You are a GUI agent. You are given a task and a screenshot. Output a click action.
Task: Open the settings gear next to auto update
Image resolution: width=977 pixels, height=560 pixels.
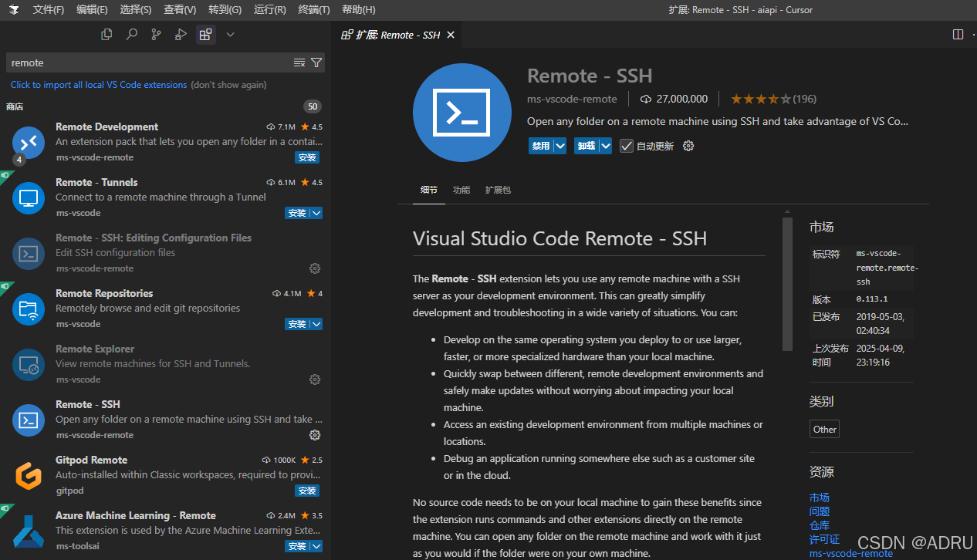click(x=688, y=146)
